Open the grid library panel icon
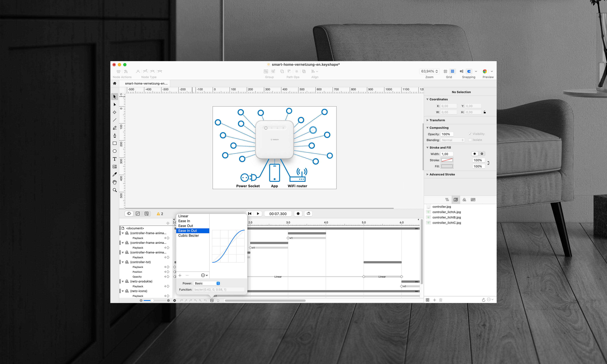607x364 pixels. (x=473, y=200)
